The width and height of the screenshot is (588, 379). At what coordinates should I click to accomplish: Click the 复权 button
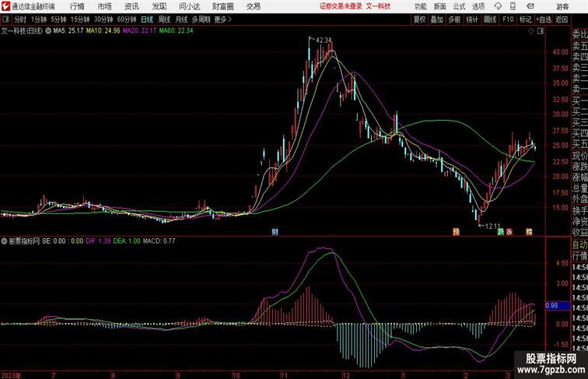[x=419, y=19]
